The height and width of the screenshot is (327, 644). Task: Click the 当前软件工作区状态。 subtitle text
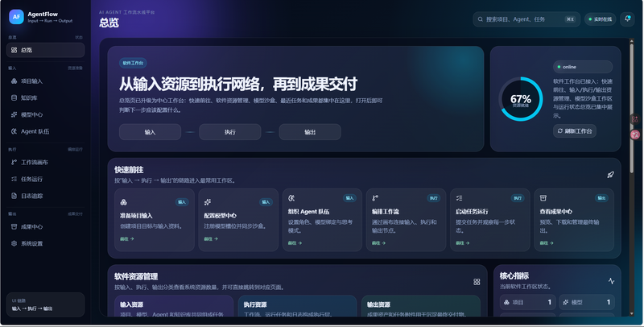click(x=526, y=287)
